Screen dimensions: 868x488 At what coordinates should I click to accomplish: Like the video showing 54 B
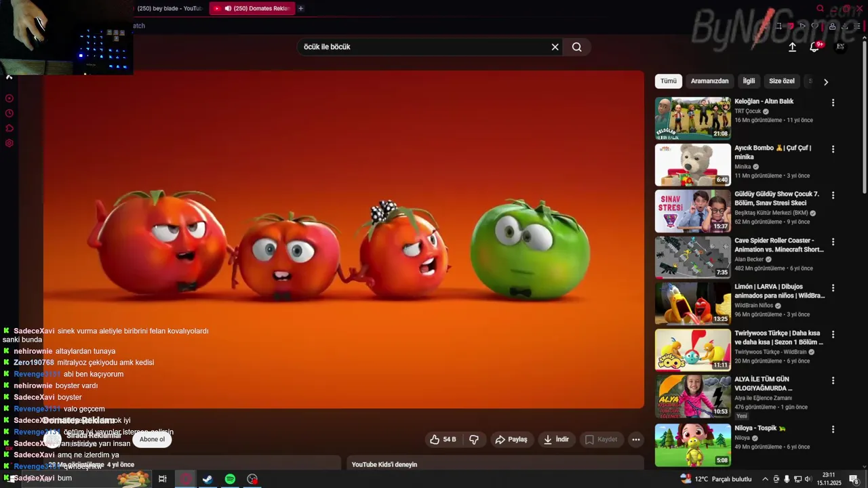[x=443, y=439]
